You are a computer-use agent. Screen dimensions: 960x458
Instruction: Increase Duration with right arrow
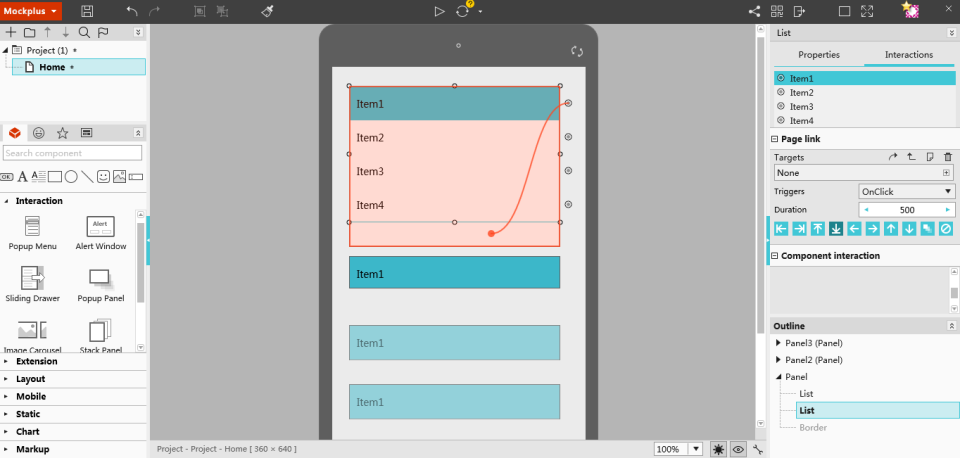click(x=948, y=210)
